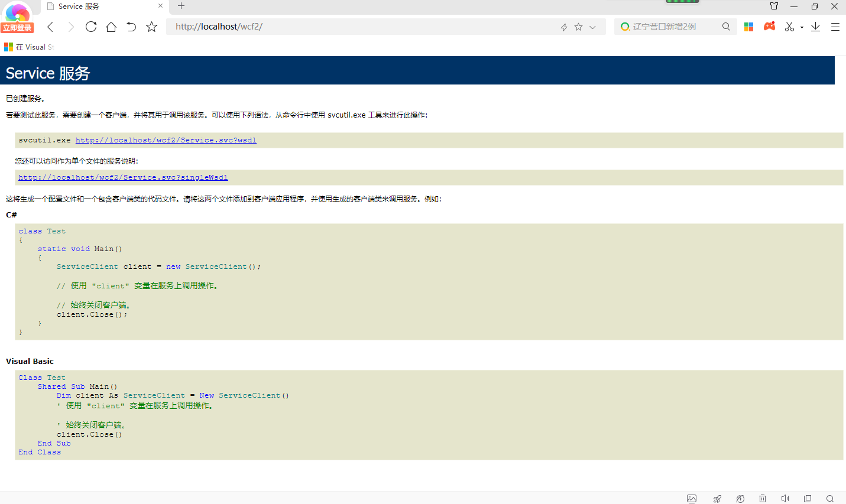Screen dimensions: 846x504
Task: Click the C# section label
Action: pos(11,215)
